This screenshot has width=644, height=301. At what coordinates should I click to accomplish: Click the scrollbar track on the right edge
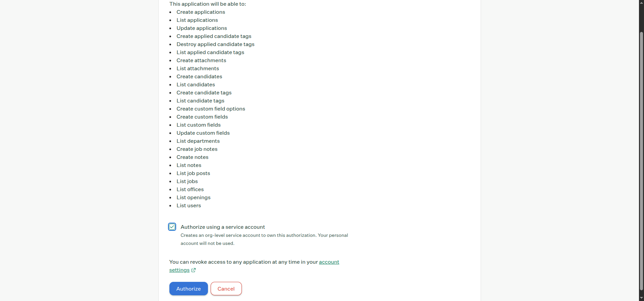pyautogui.click(x=641, y=151)
